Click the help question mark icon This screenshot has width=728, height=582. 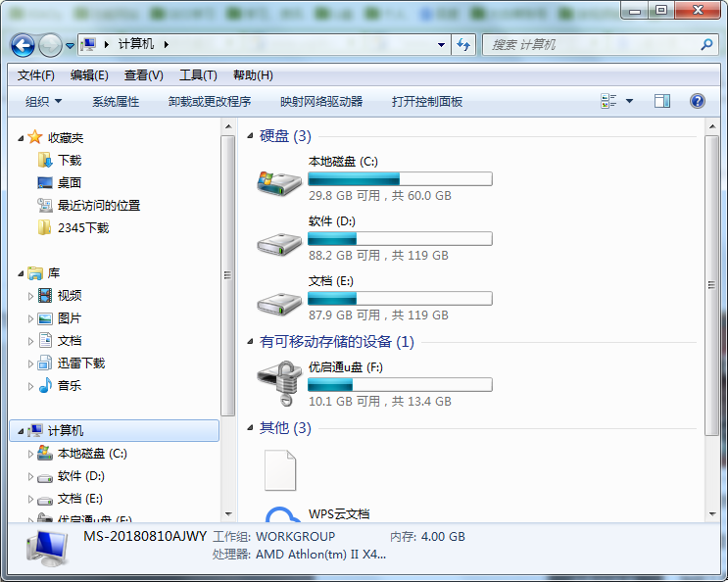click(x=698, y=101)
